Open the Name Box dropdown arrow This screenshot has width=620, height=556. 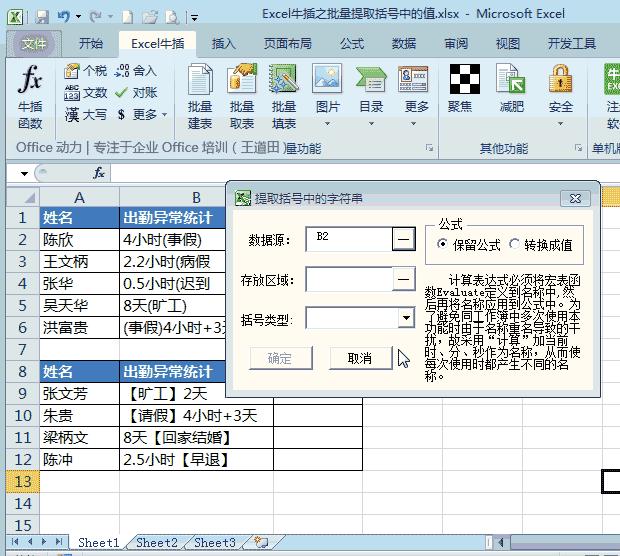[x=24, y=174]
